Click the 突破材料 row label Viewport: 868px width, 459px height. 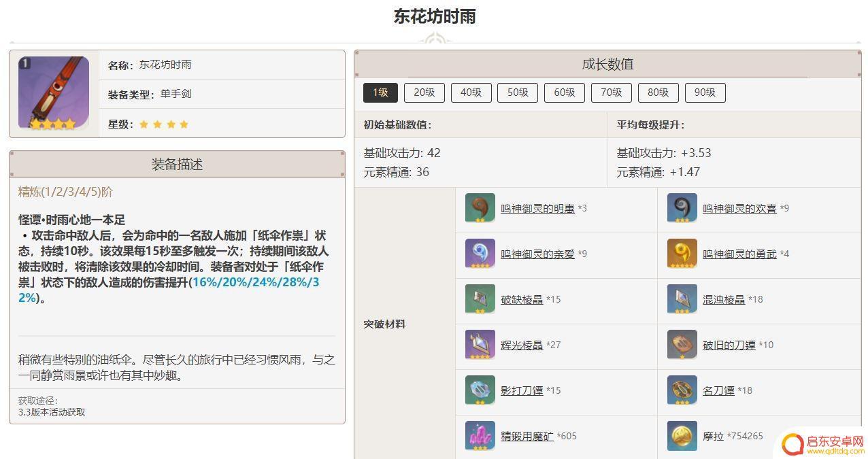pyautogui.click(x=384, y=324)
